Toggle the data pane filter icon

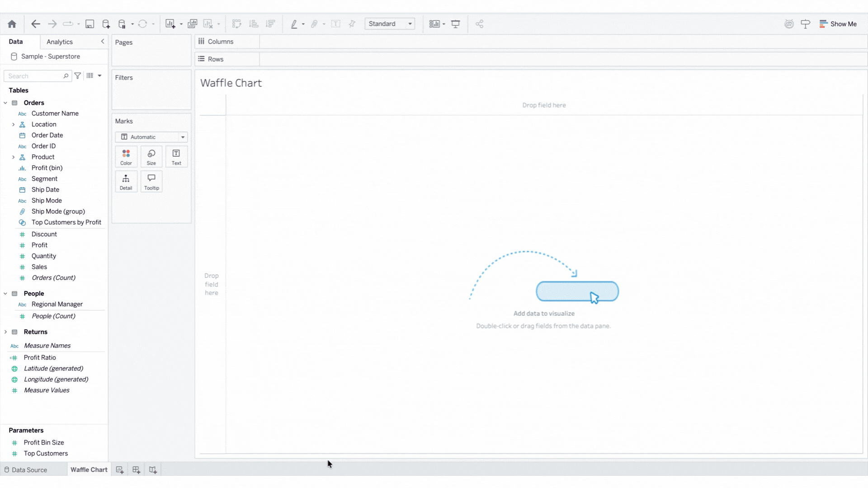[x=78, y=76]
